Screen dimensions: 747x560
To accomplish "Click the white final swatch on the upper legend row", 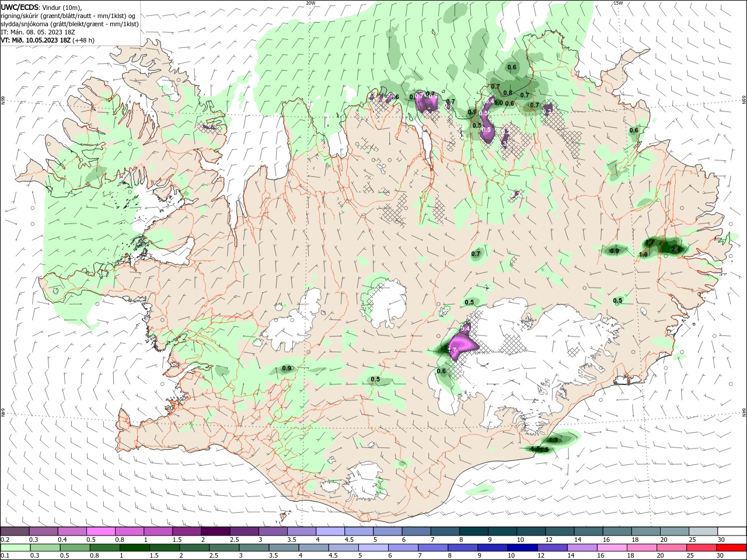I will [732, 531].
